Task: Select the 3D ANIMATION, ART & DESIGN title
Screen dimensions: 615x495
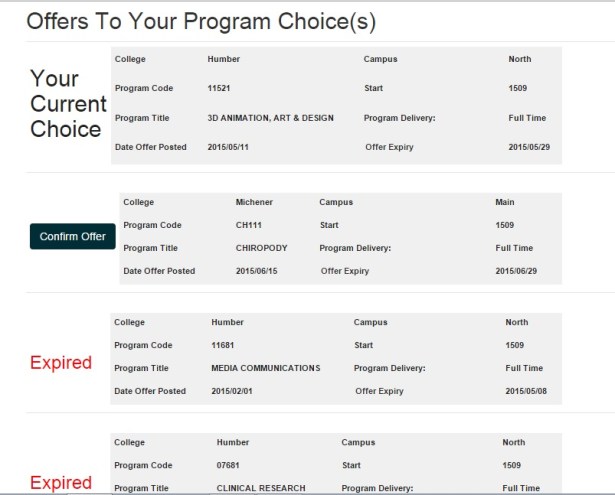Action: (270, 118)
